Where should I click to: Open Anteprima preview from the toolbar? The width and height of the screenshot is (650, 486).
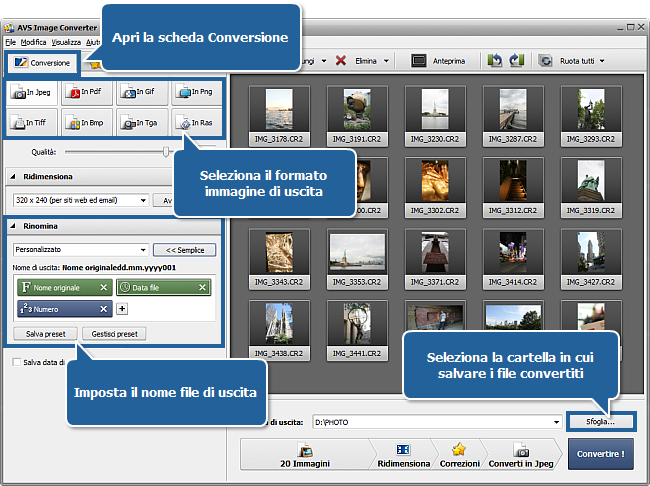click(438, 61)
